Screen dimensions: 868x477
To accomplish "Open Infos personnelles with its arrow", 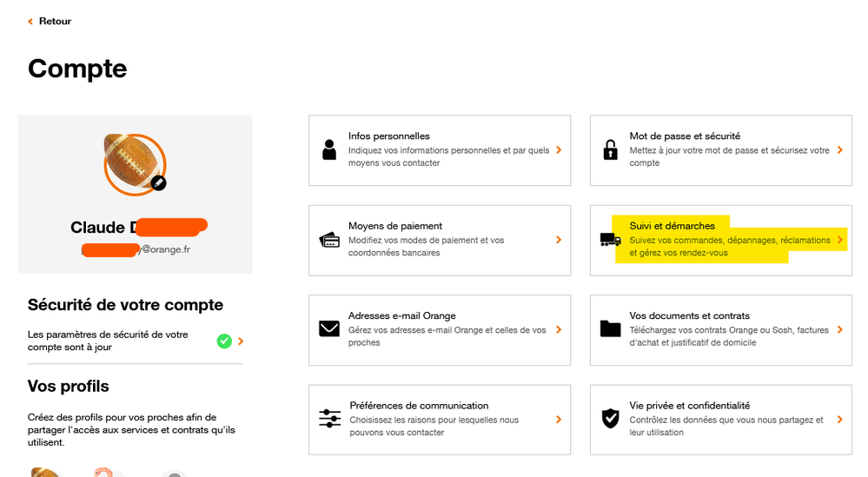I will point(559,150).
